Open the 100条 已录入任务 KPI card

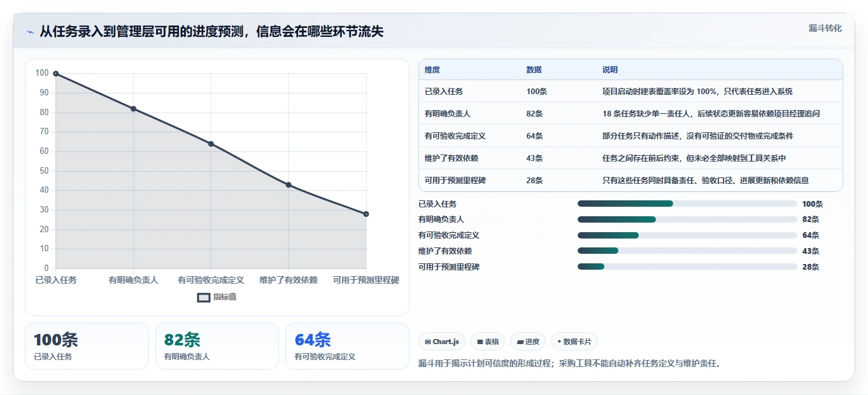(87, 346)
